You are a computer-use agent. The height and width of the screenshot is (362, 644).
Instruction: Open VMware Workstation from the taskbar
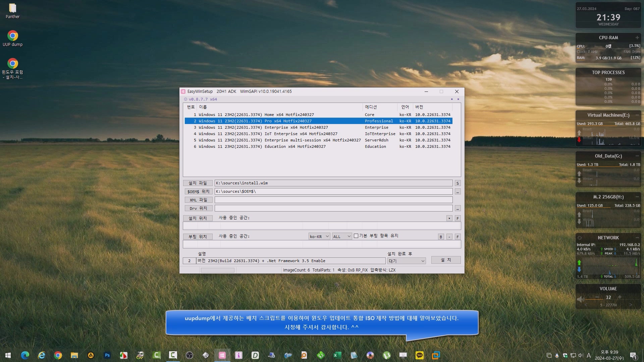coord(436,355)
